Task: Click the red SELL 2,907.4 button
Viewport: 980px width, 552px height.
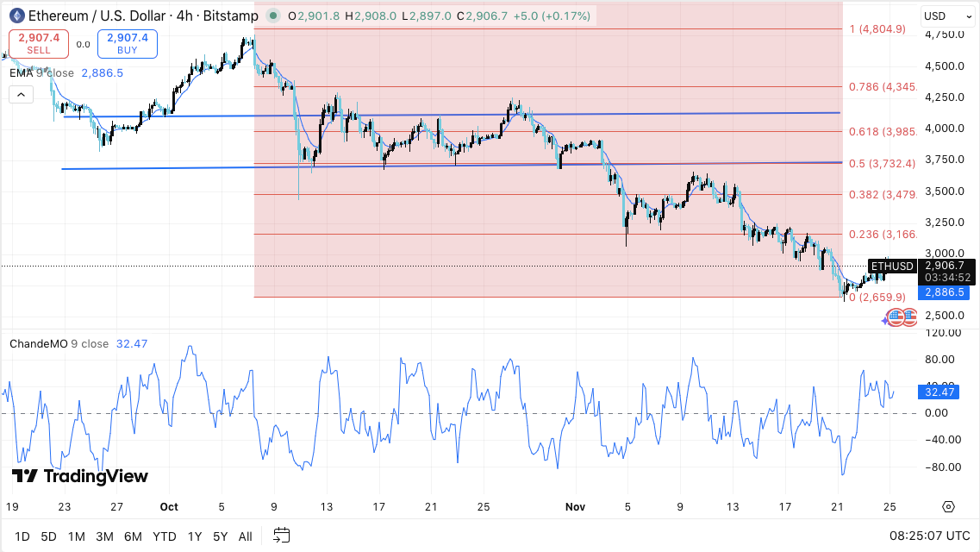Action: click(x=38, y=43)
